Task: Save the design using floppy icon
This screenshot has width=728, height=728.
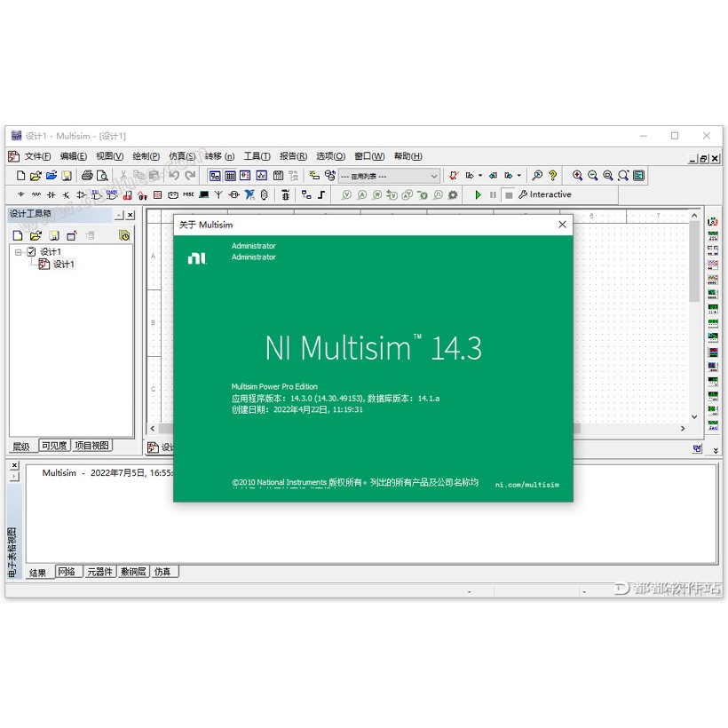Action: pyautogui.click(x=67, y=176)
